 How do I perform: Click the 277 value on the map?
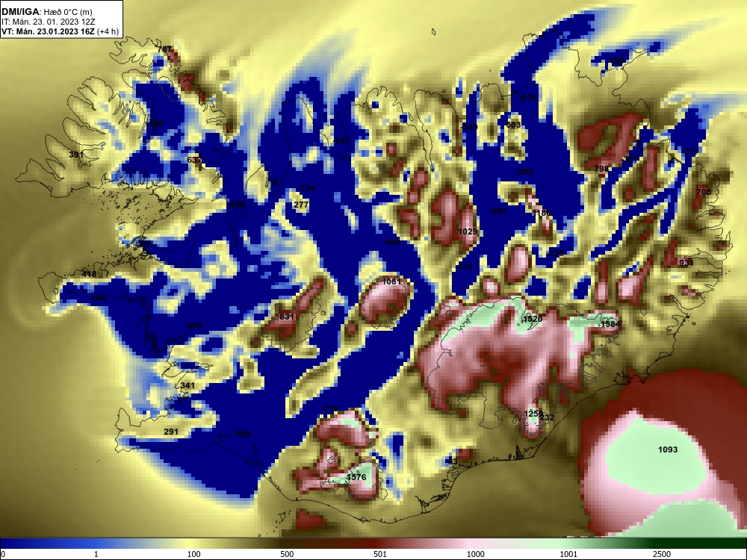click(x=301, y=205)
